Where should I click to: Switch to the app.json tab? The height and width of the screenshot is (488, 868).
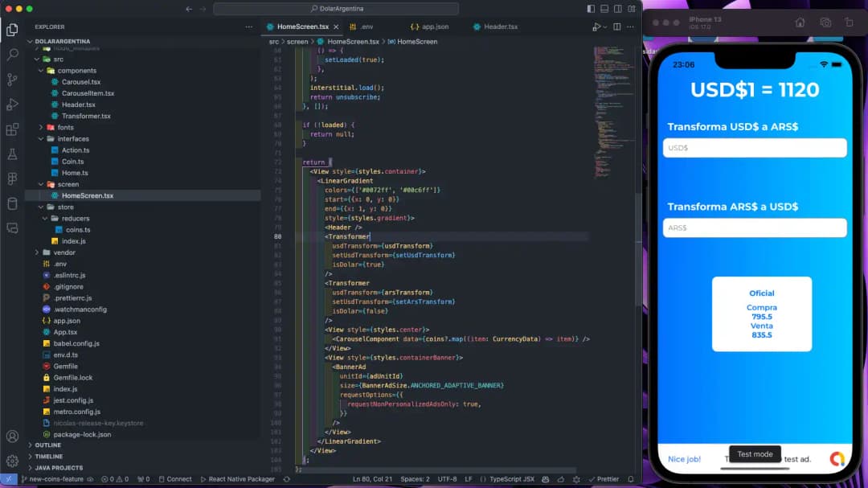click(x=435, y=27)
